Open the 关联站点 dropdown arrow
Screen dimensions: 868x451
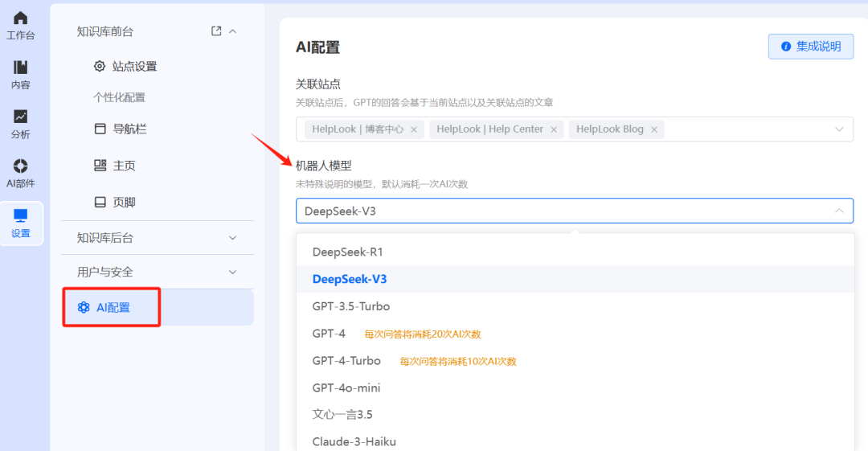click(839, 129)
